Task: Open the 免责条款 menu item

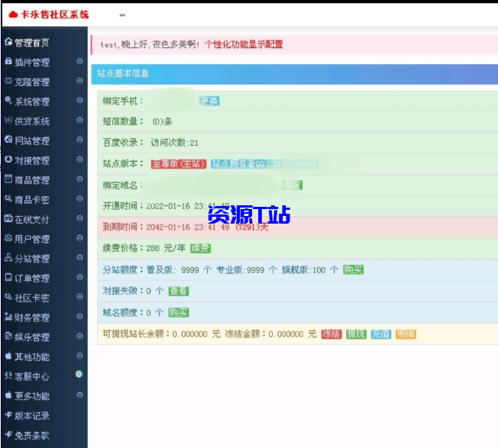Action: [44, 435]
